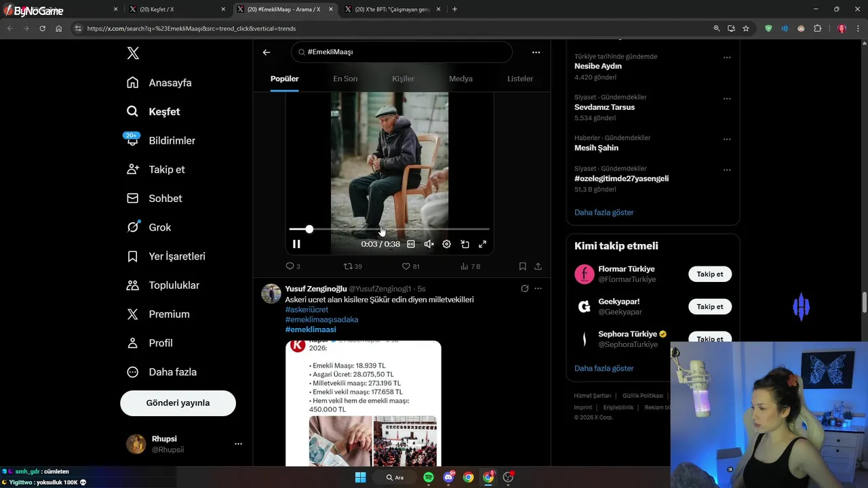
Task: Focus the #EmekliMaaşı search field
Action: (401, 52)
